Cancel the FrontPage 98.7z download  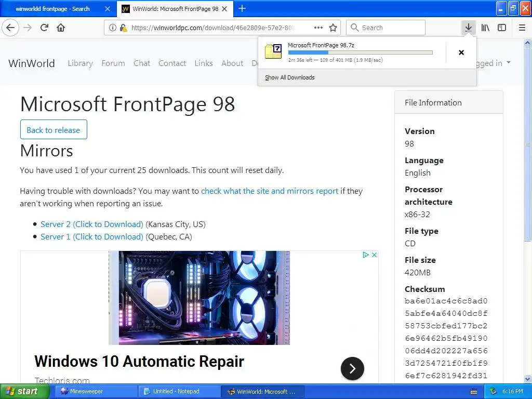(x=461, y=52)
